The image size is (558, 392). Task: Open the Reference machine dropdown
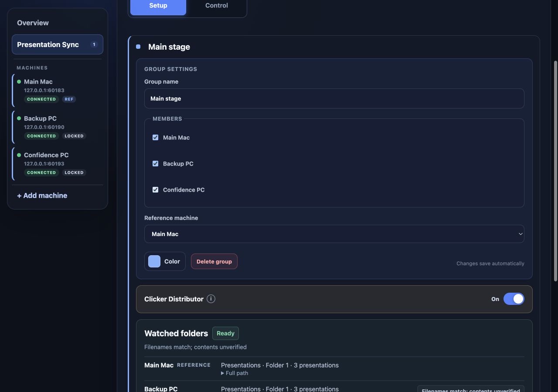tap(334, 234)
